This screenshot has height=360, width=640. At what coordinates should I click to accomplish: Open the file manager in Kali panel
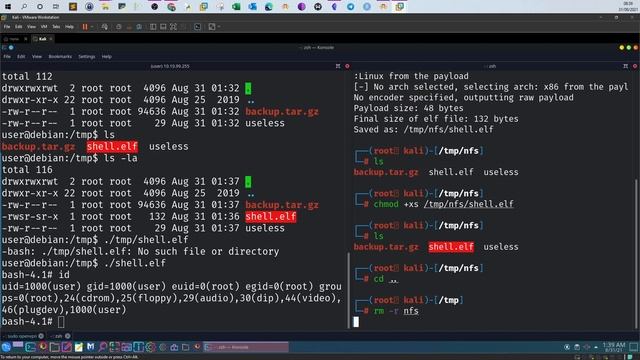point(54,347)
